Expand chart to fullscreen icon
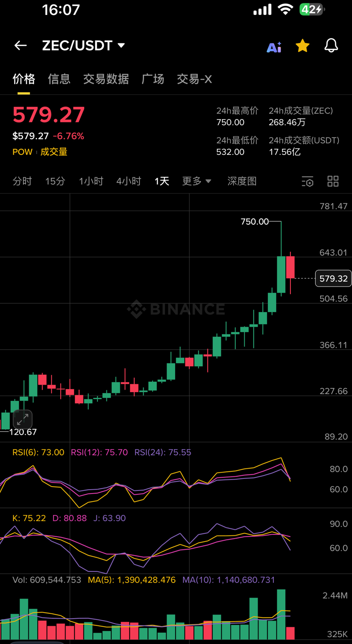 point(23,419)
